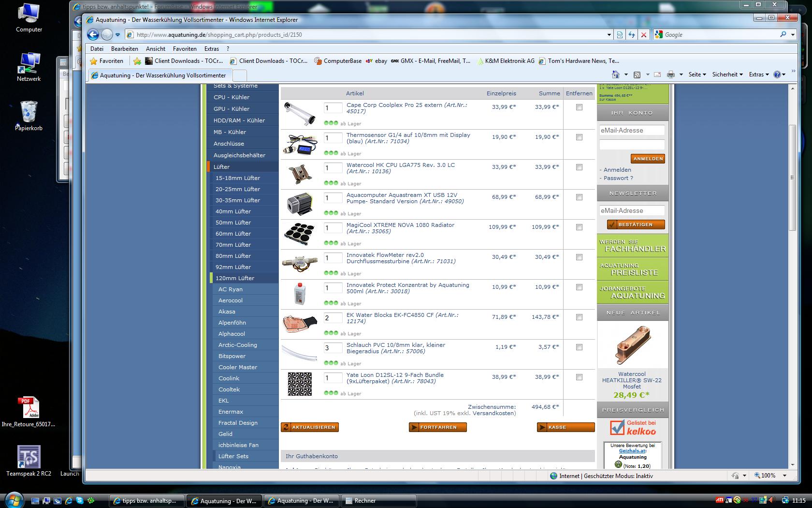Click the Google search magnifier icon
This screenshot has height=508, width=812.
pyautogui.click(x=783, y=34)
